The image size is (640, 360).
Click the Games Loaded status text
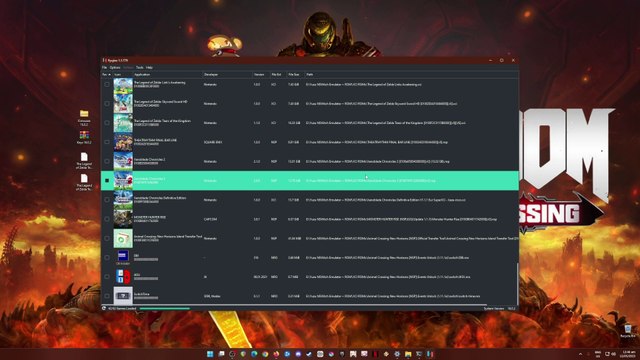click(x=122, y=309)
